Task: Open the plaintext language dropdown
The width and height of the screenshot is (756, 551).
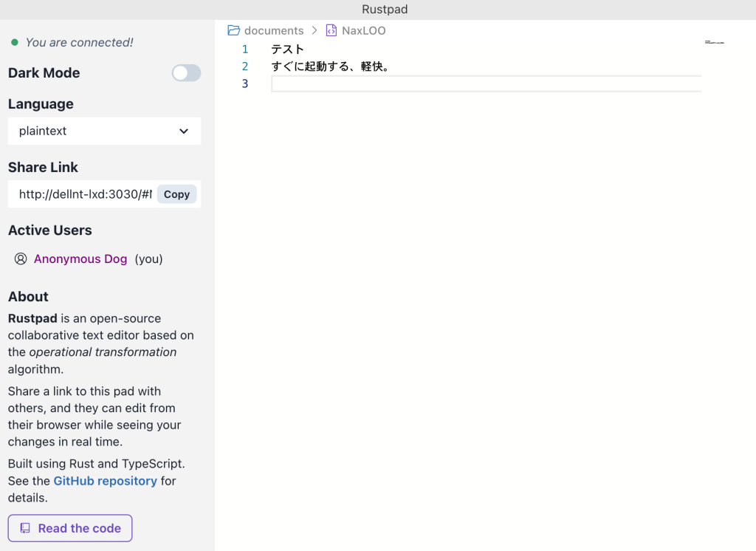Action: click(x=104, y=131)
